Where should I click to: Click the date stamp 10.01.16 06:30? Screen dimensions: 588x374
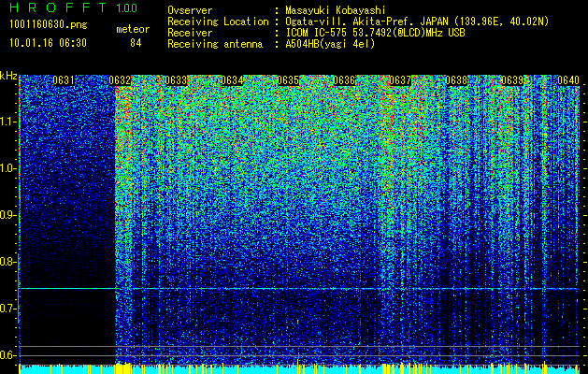(x=48, y=43)
